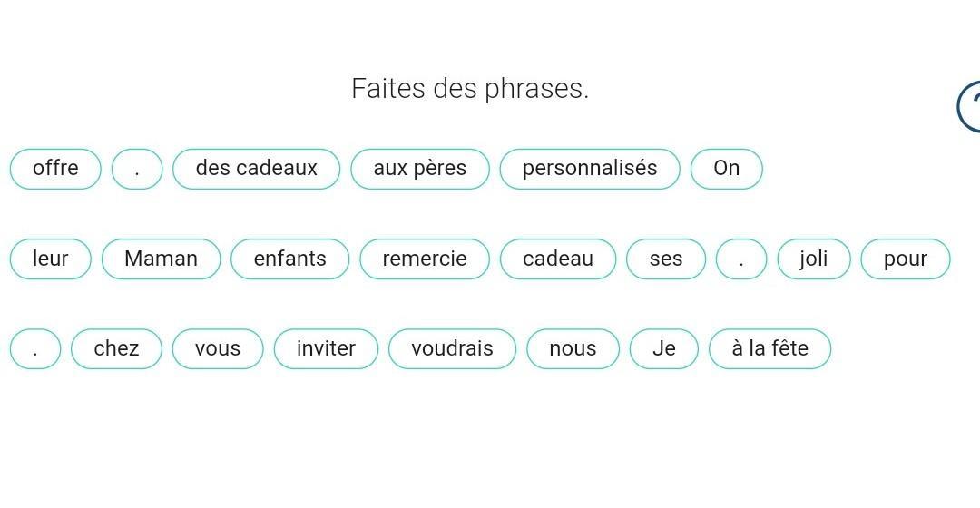This screenshot has height=508, width=980.
Task: Click the "leur" word chip
Action: tap(51, 259)
